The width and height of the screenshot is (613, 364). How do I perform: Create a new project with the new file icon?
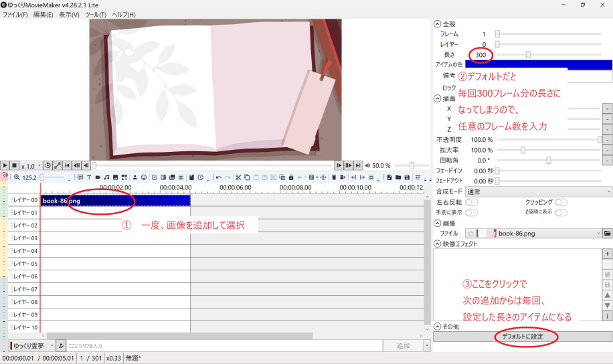click(x=389, y=177)
